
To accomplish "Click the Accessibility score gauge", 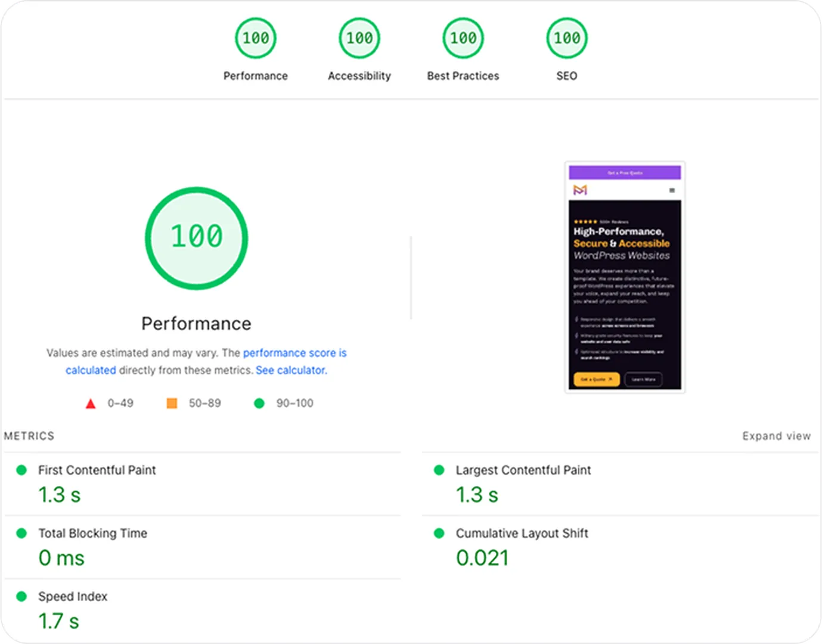I will 359,38.
